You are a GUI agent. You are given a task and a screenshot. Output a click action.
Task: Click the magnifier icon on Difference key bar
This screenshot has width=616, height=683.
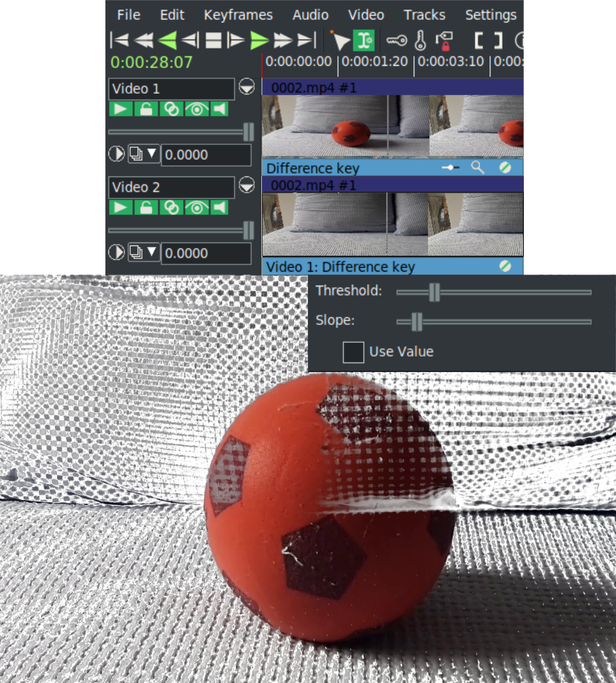pyautogui.click(x=478, y=168)
